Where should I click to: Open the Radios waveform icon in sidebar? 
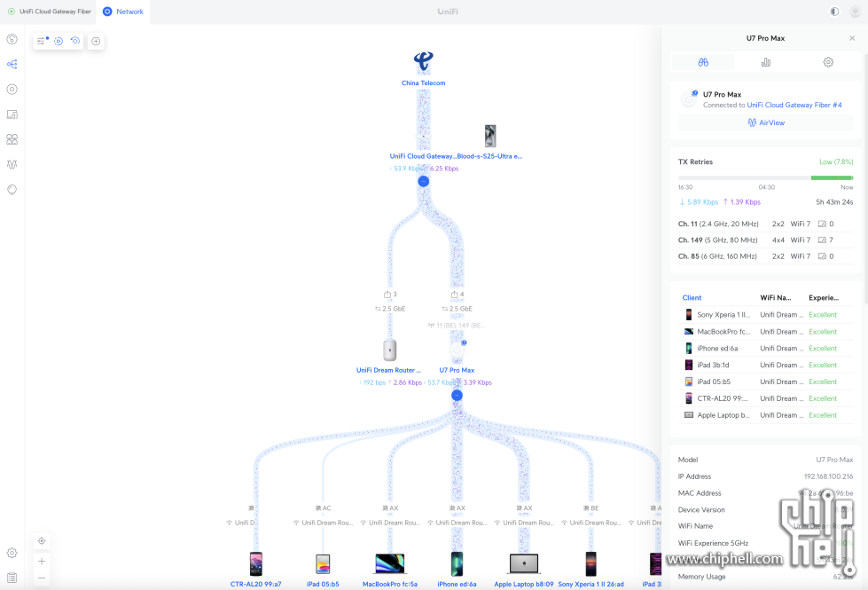(x=12, y=164)
